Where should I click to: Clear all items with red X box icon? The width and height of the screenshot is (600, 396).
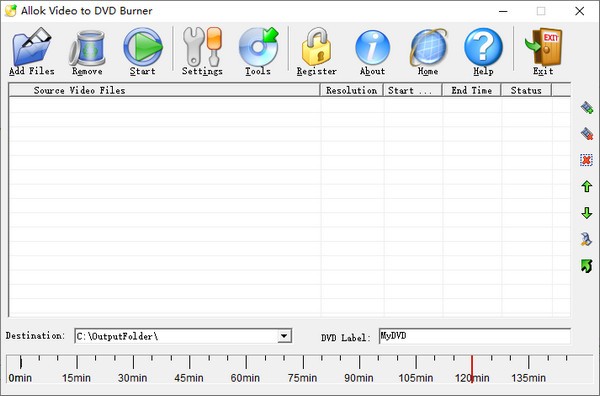click(x=586, y=160)
